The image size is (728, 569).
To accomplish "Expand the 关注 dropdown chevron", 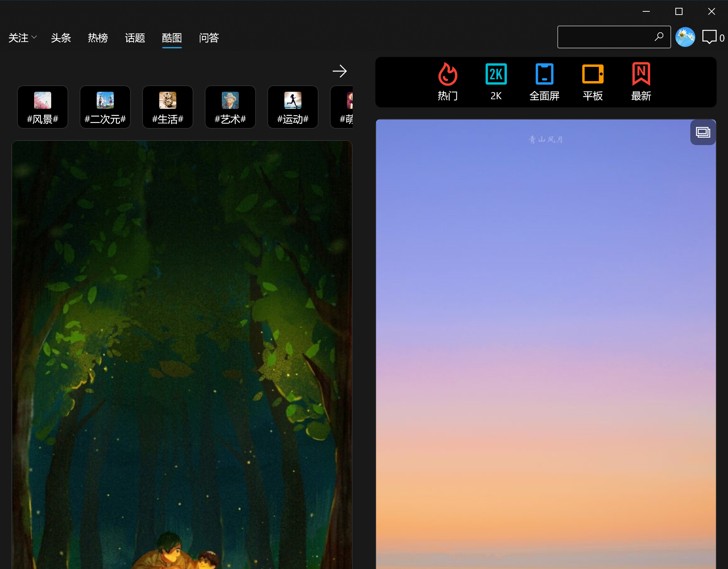I will coord(34,37).
